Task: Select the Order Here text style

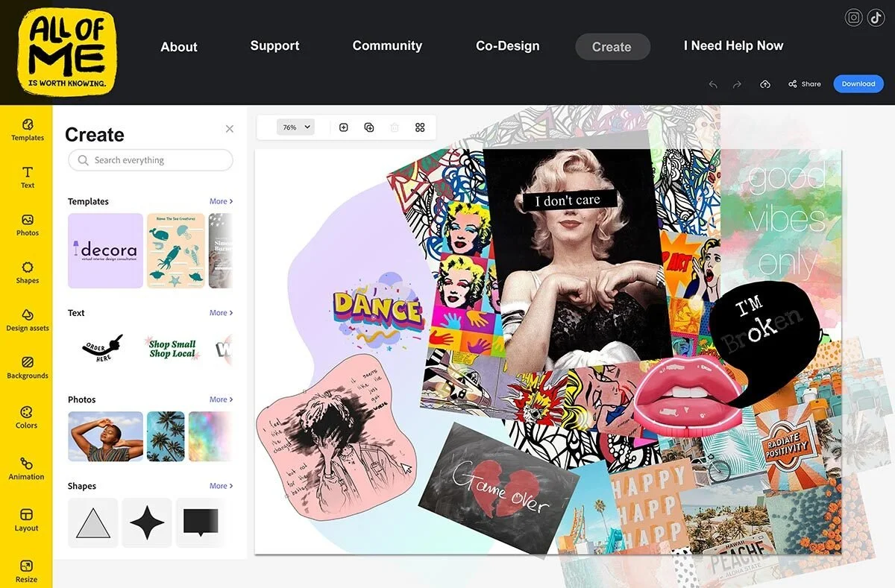Action: (x=102, y=348)
